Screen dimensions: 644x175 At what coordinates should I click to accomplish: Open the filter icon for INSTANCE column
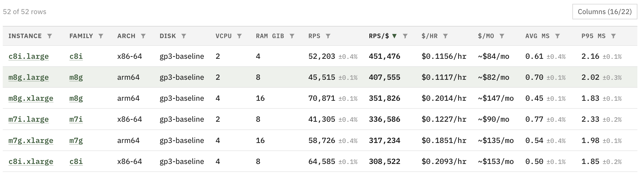tap(50, 36)
